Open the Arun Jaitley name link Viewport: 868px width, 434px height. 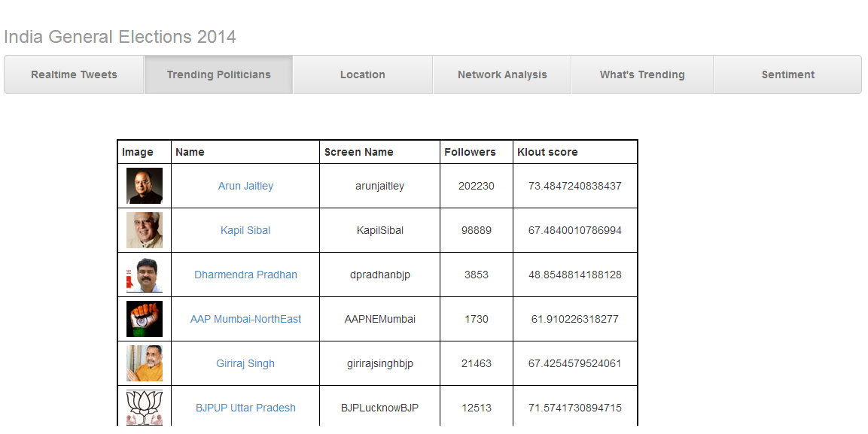tap(245, 186)
